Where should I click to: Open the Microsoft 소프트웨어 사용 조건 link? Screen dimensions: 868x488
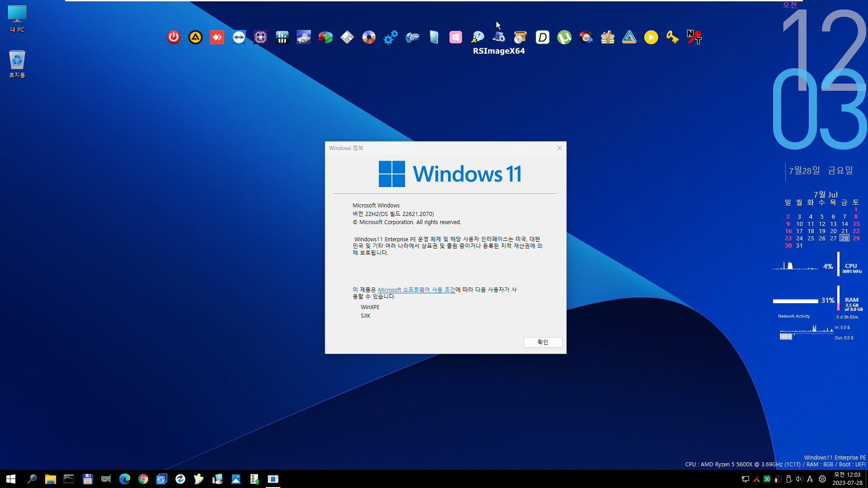416,290
